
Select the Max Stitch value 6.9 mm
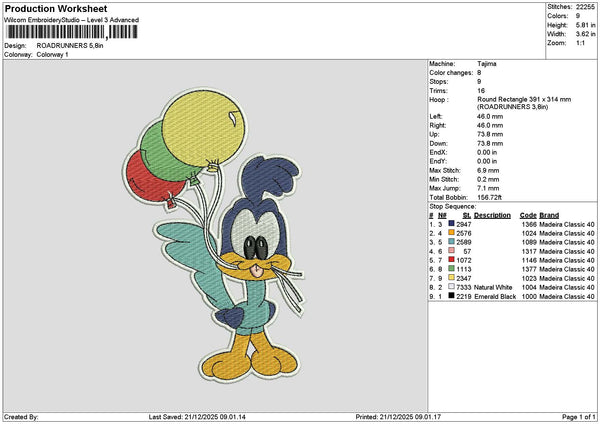click(488, 171)
